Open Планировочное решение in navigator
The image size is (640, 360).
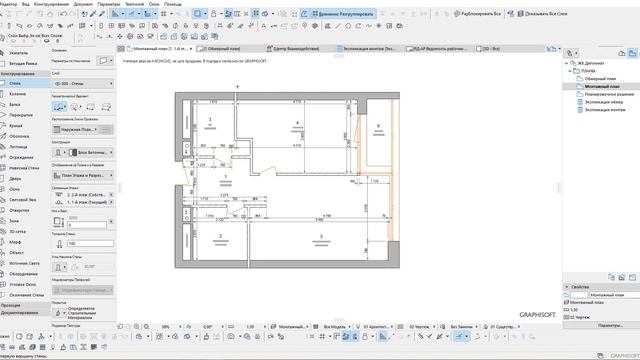609,94
